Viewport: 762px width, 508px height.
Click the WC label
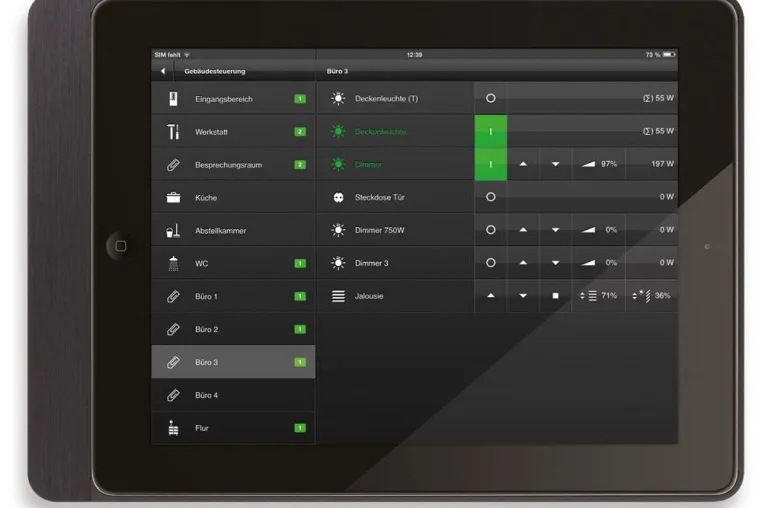coord(202,263)
